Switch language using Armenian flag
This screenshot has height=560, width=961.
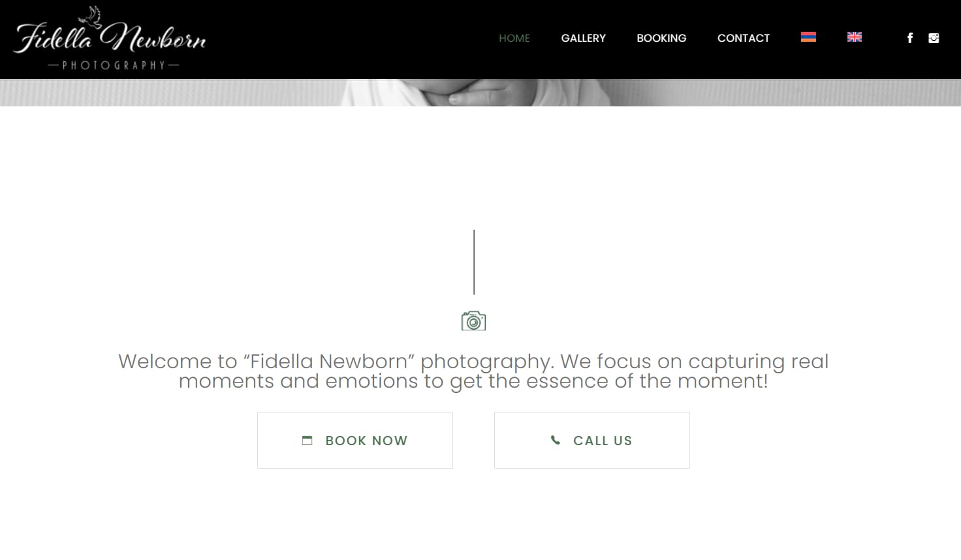point(808,37)
